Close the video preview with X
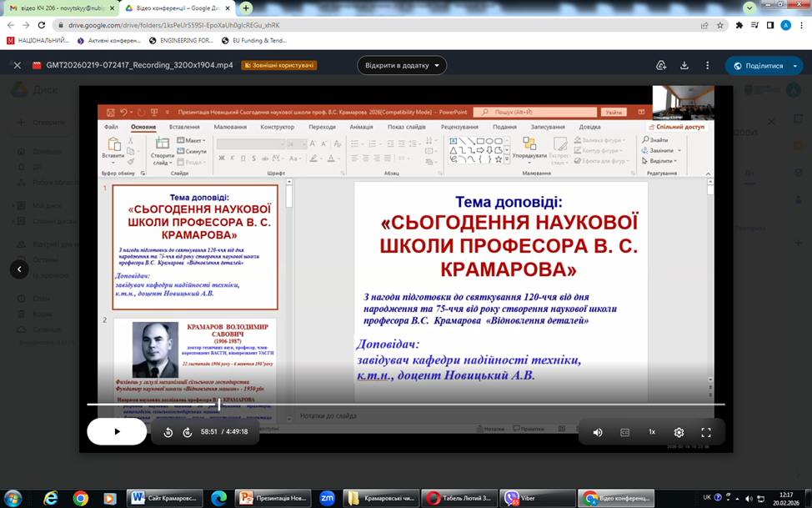Viewport: 812px width, 508px height. (x=16, y=65)
